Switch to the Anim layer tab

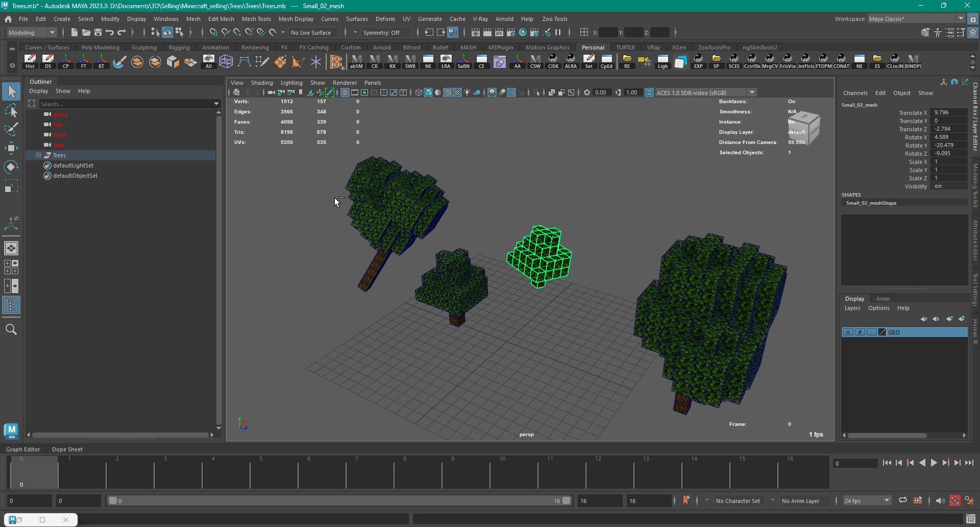[883, 299]
